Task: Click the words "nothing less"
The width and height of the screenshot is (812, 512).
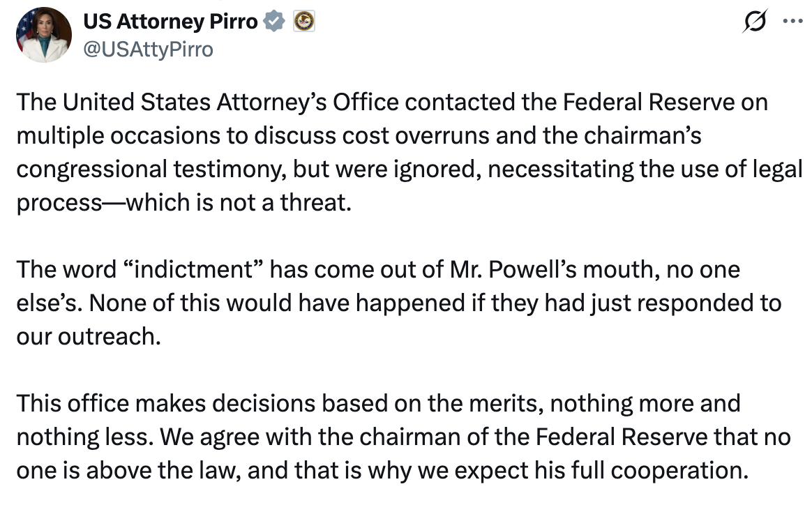Action: 77,437
